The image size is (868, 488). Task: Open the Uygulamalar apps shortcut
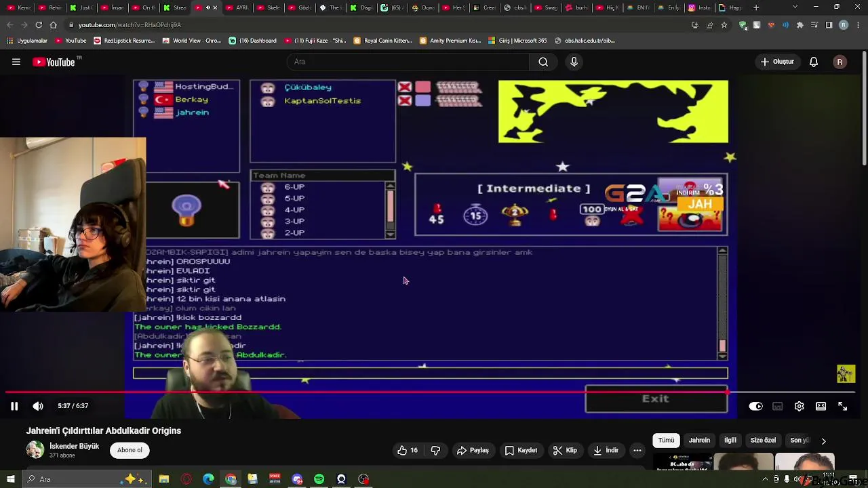tap(27, 41)
